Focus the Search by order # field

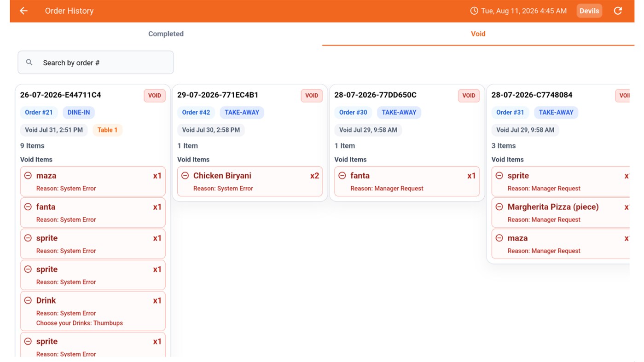point(96,63)
